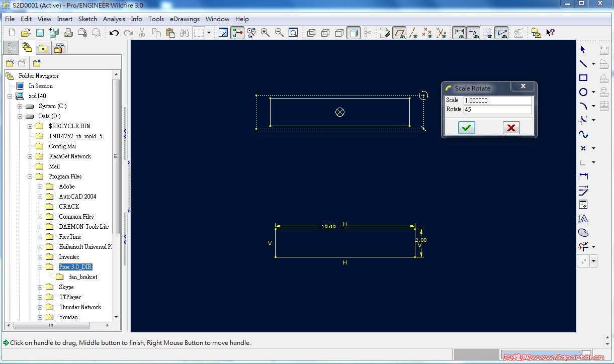The width and height of the screenshot is (614, 364).
Task: Switch to the Model Tree tab
Action: (11, 48)
